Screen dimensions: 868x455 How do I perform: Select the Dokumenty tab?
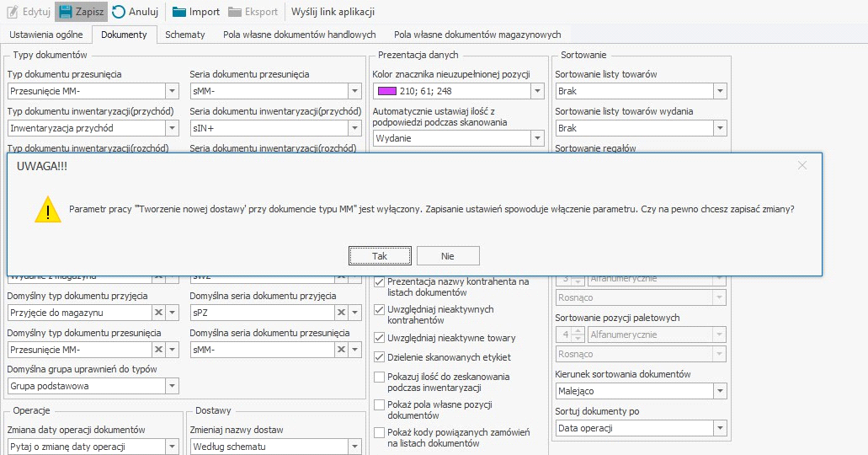[124, 35]
